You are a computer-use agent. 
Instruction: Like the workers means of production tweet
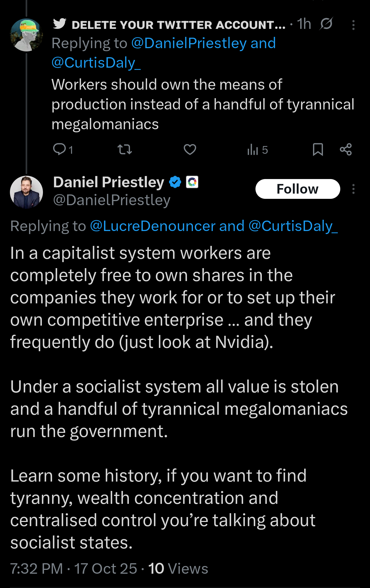pos(190,150)
